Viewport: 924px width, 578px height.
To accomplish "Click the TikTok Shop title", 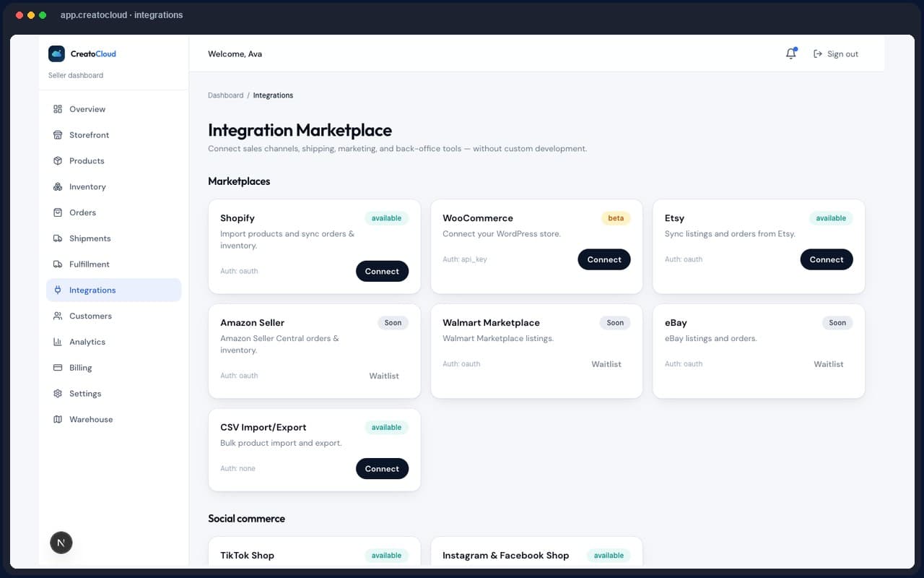I will click(x=247, y=556).
